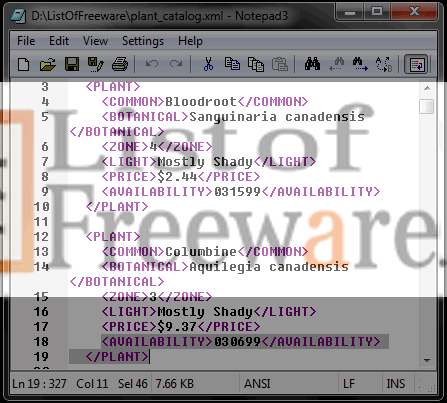Click 7.66 KB file size in status bar
Screen dimensions: 447x403
tap(175, 384)
